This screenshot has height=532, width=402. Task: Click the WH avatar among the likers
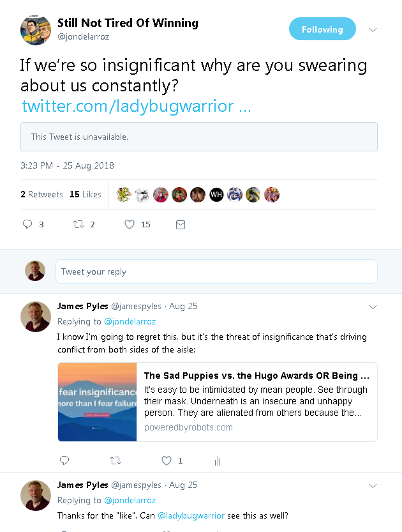[x=216, y=195]
